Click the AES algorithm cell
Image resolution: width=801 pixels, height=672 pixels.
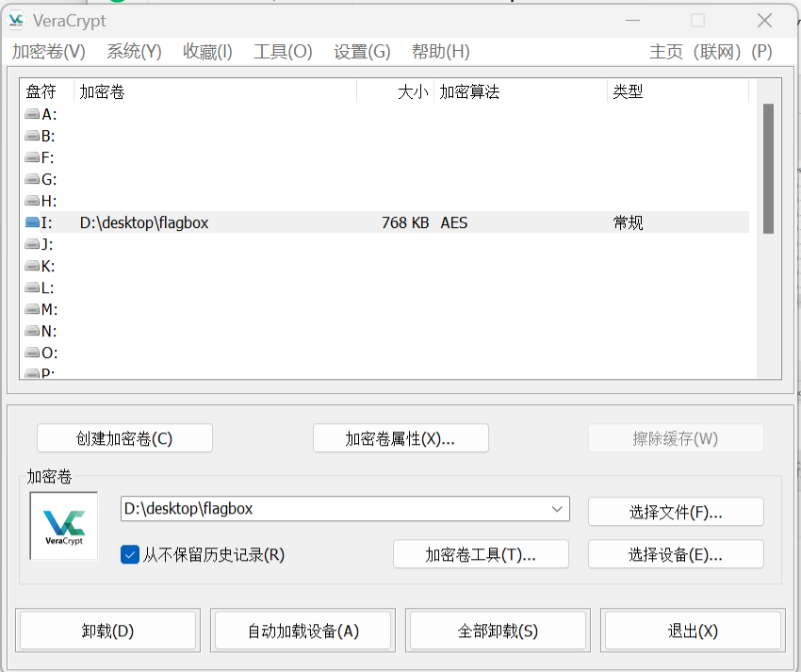[454, 222]
